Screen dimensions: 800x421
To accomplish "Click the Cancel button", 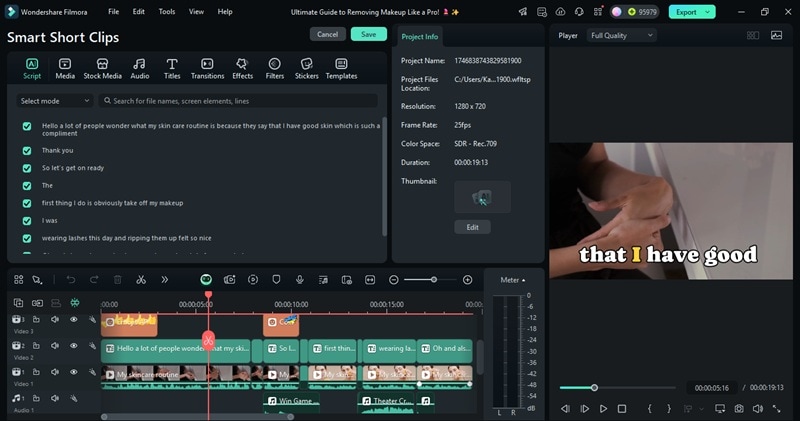I will coord(328,34).
